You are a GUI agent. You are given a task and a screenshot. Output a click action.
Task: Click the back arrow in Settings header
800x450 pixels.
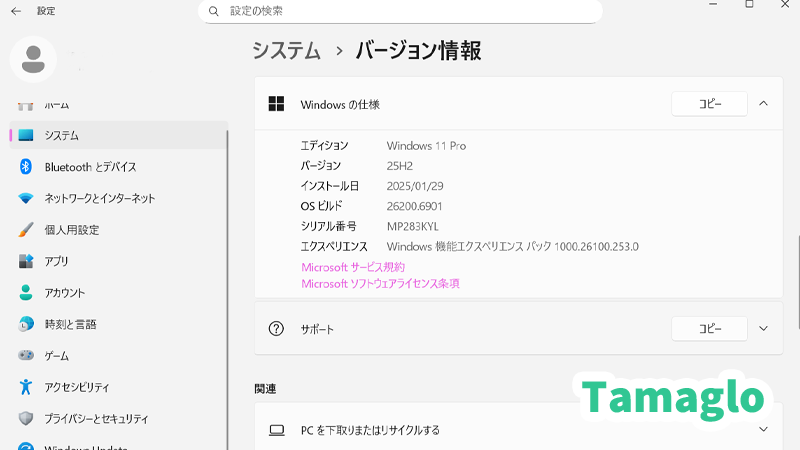click(x=16, y=11)
